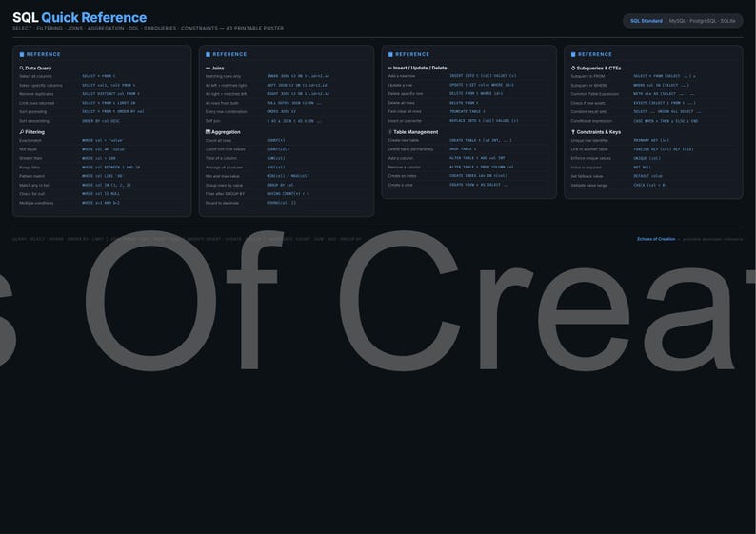Viewport: 756px width, 534px height.
Task: Click the 'Link to another table' row label
Action: coord(589,149)
